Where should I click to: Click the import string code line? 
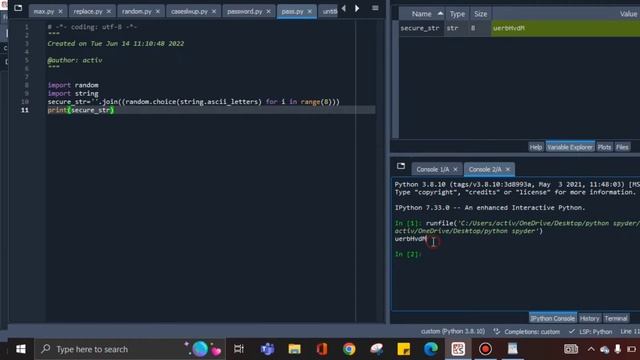click(73, 93)
